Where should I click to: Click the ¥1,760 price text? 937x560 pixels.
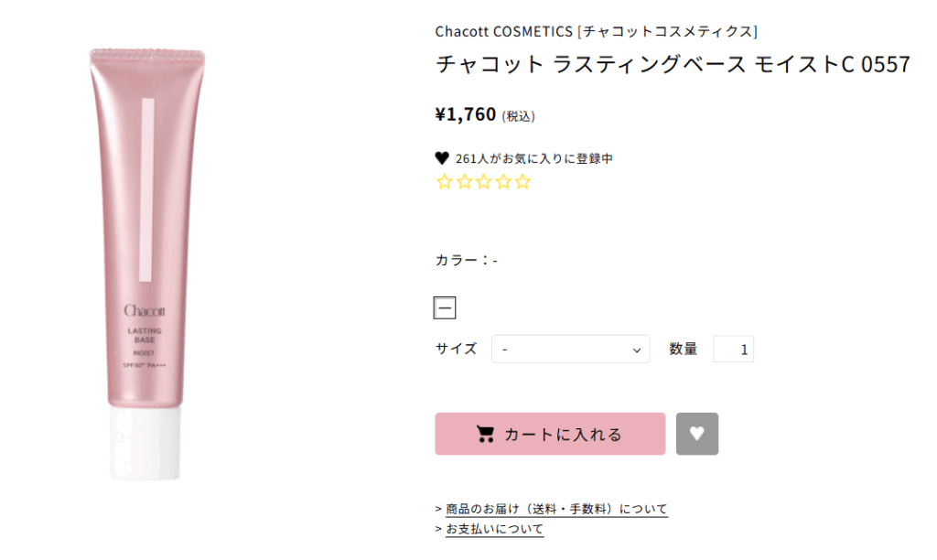(x=466, y=114)
